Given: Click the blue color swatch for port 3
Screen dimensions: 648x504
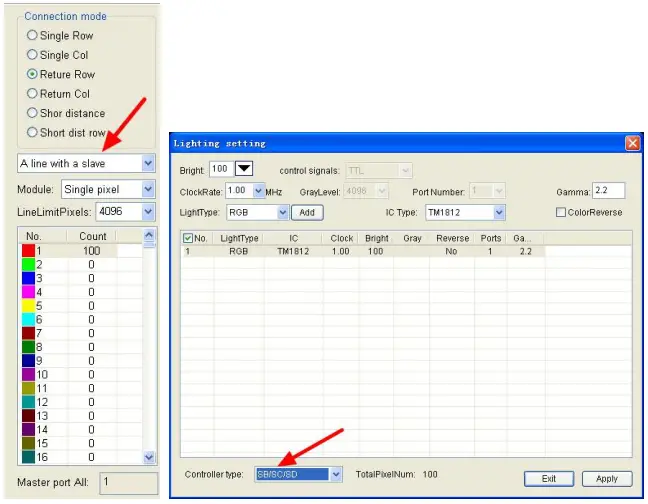Looking at the screenshot, I should (x=28, y=278).
